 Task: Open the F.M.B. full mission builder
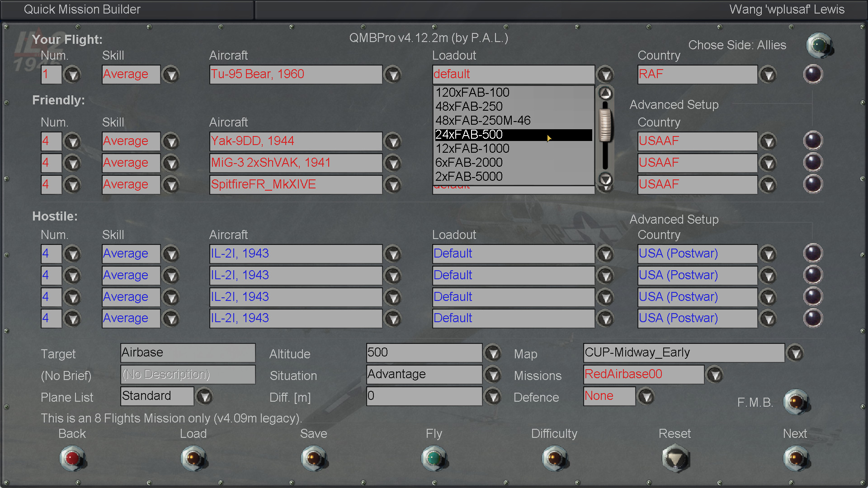pos(796,402)
